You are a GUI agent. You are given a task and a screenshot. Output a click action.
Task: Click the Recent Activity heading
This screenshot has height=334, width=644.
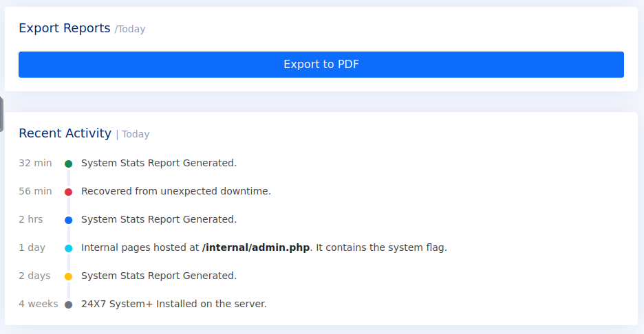[x=65, y=133]
